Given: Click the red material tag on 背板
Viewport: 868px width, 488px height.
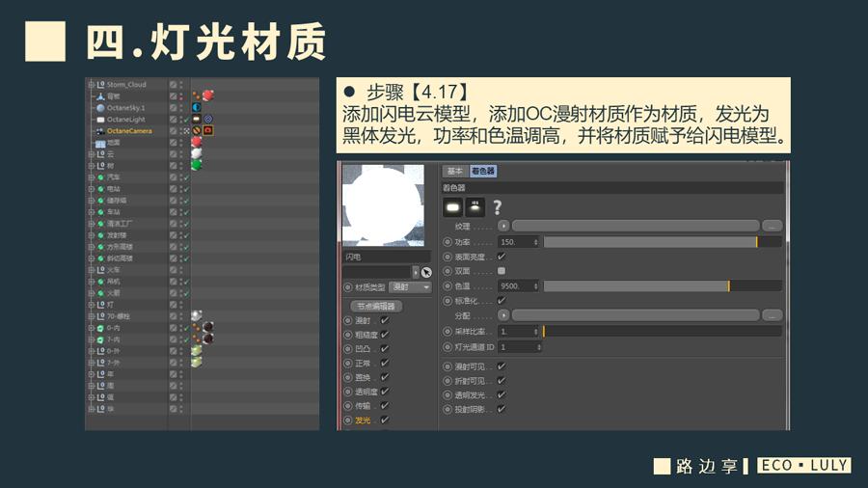Looking at the screenshot, I should tap(208, 95).
